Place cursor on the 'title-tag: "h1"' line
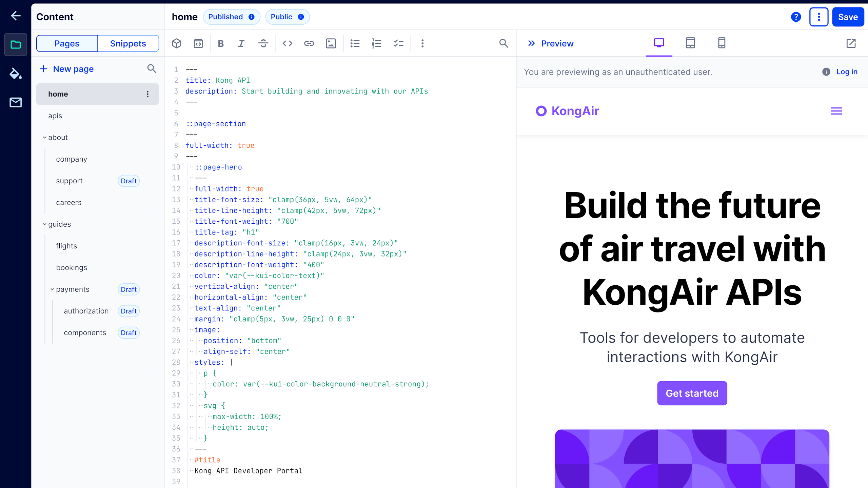The height and width of the screenshot is (488, 868). tap(227, 232)
